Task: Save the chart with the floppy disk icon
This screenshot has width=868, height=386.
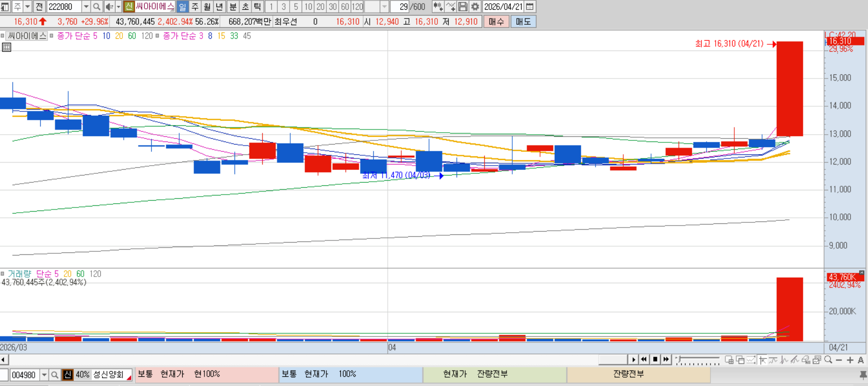Action: click(463, 7)
